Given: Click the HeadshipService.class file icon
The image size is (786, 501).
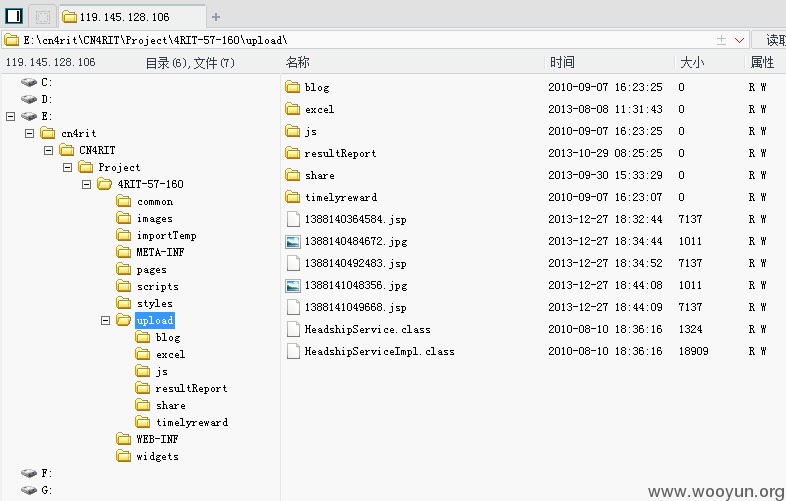Looking at the screenshot, I should coord(293,329).
